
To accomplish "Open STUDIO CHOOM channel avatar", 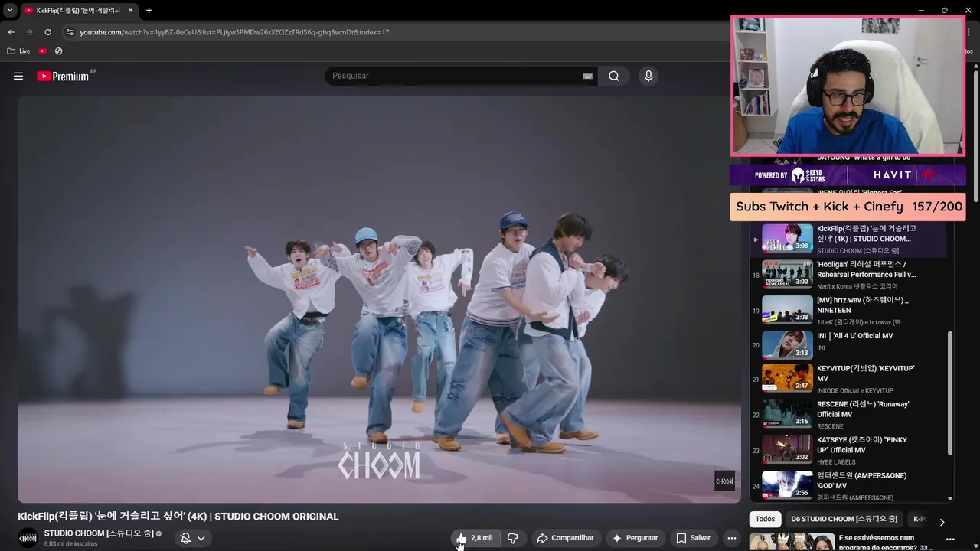I will [28, 538].
